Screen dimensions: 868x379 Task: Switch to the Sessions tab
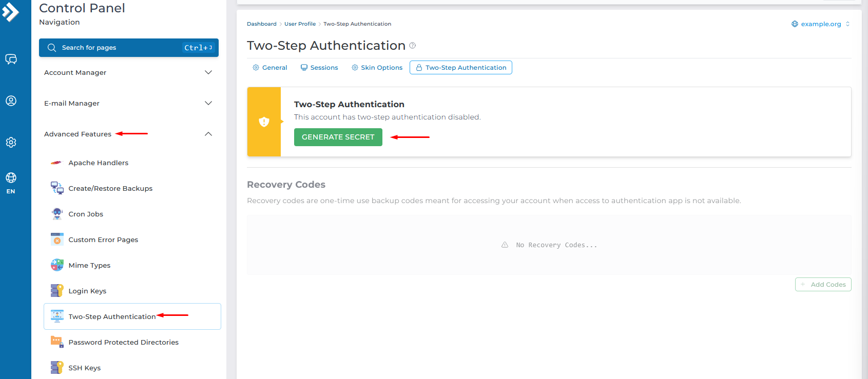pos(319,68)
